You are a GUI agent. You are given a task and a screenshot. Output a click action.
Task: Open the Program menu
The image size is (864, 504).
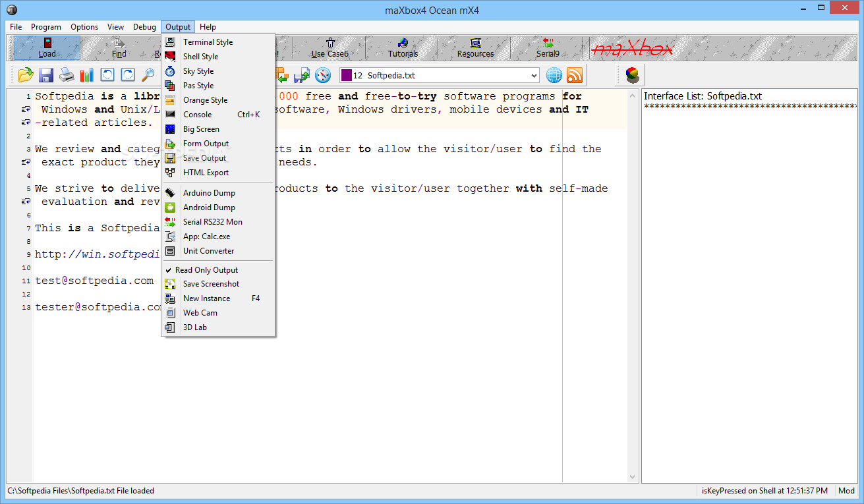(x=46, y=27)
